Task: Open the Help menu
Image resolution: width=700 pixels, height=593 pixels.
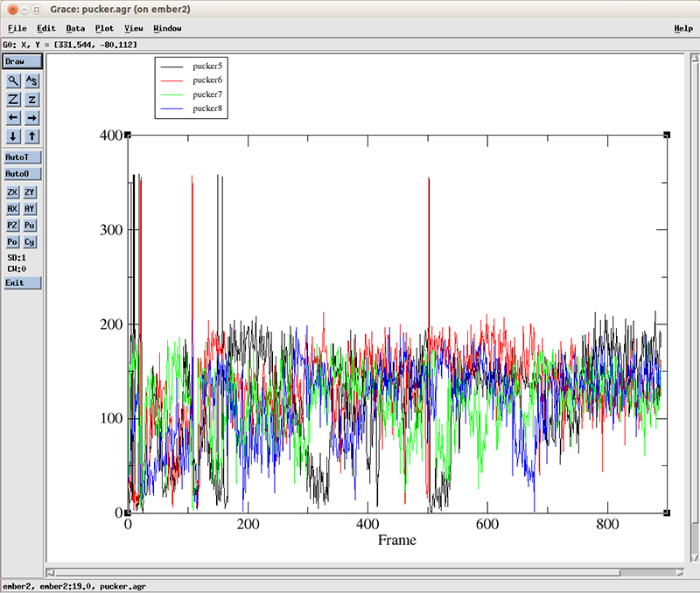Action: coord(683,29)
